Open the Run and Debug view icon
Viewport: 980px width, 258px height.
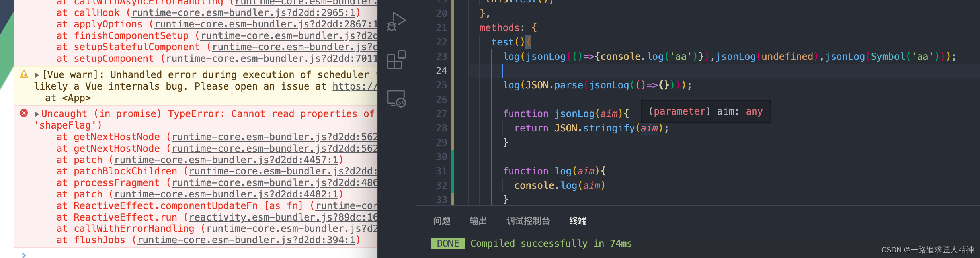click(x=396, y=21)
